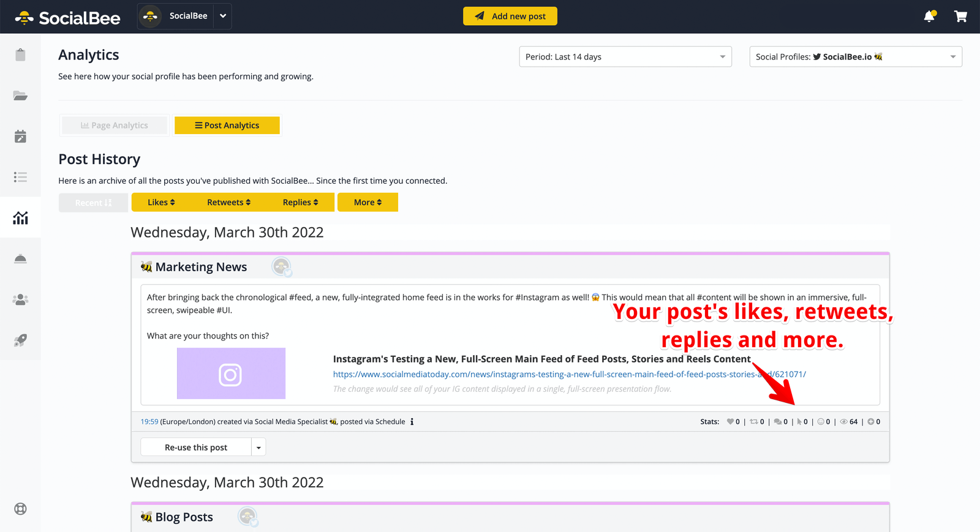Open the More sort dropdown
Screen dimensions: 980x532
(x=367, y=202)
